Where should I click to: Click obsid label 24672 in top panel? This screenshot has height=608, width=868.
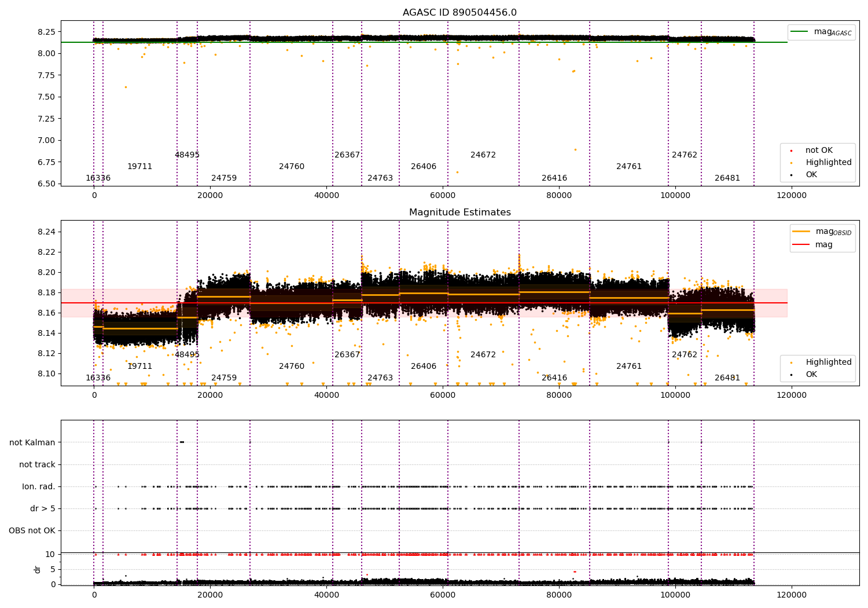pyautogui.click(x=483, y=155)
